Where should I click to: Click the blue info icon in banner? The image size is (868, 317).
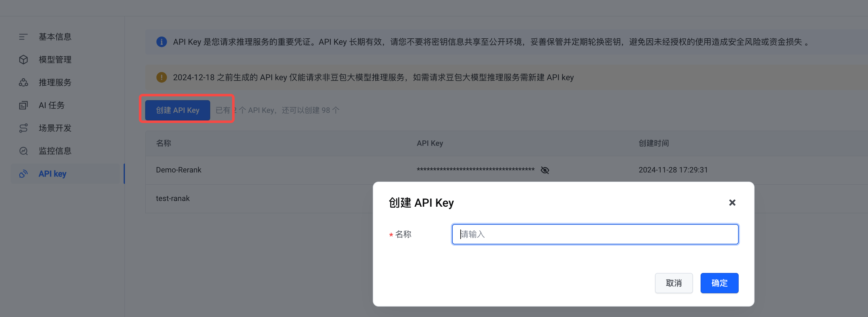(x=161, y=42)
